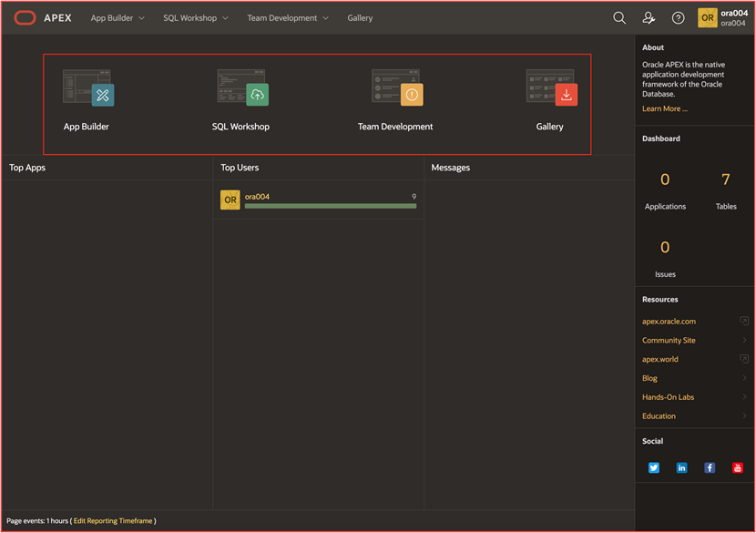Select SQL Workshop in the top navigation
756x533 pixels.
190,18
